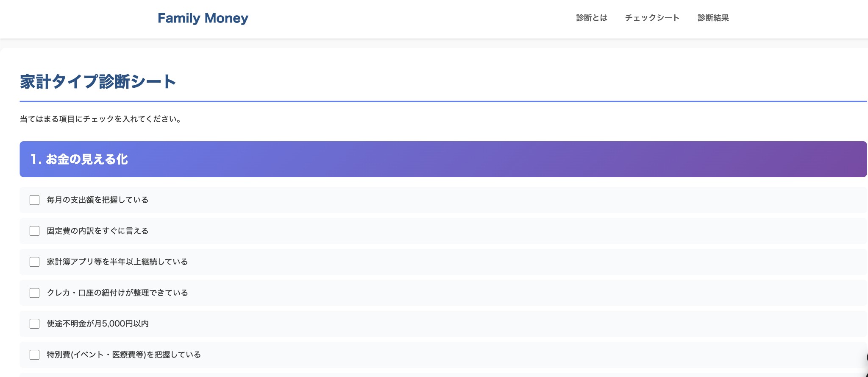The image size is (868, 377).
Task: Check the 使途不明金が月5,000円以内 checkbox
Action: click(35, 324)
